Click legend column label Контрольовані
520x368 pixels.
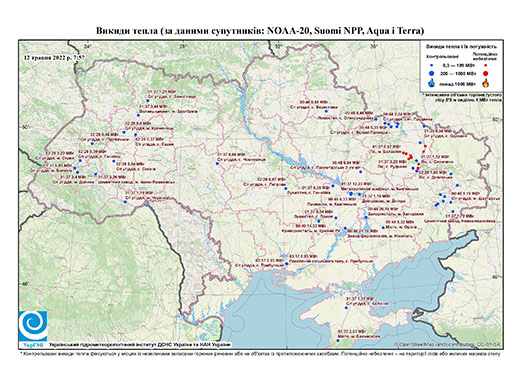click(x=443, y=56)
